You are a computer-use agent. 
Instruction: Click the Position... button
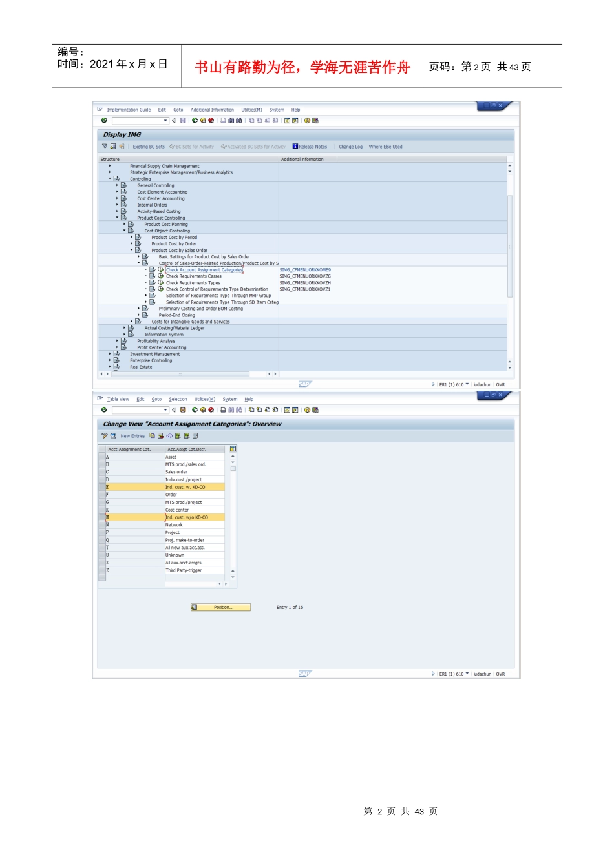pos(220,607)
